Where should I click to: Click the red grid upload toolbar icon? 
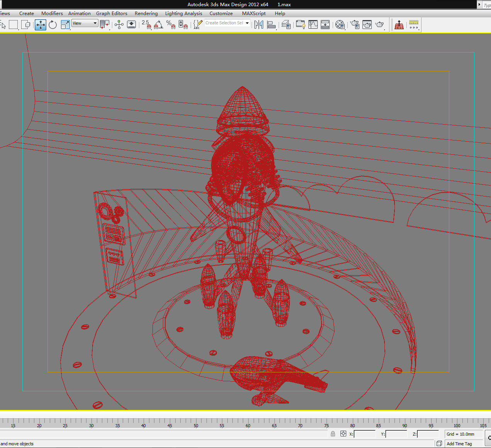[x=399, y=25]
